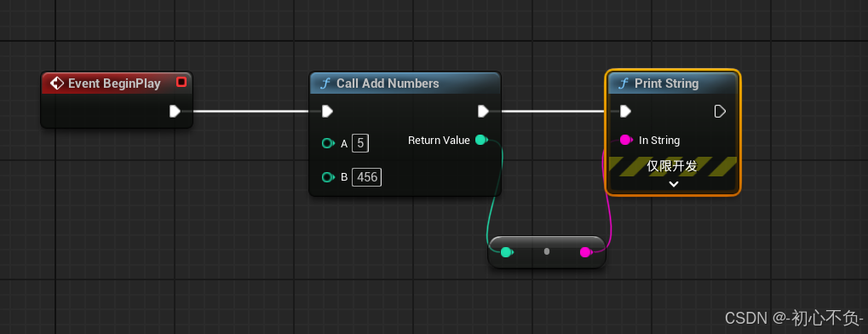868x334 pixels.
Task: Click the conversion node's green input pin
Action: point(507,252)
